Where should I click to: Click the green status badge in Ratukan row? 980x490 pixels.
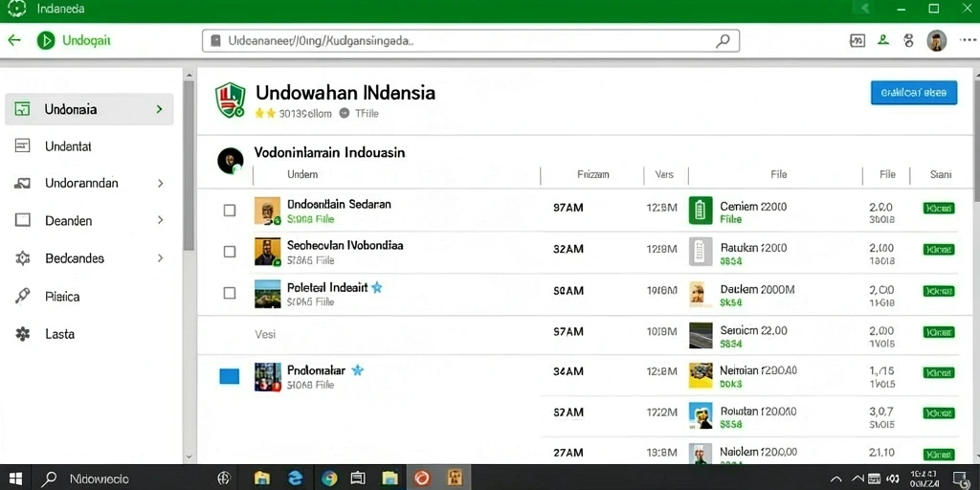939,250
